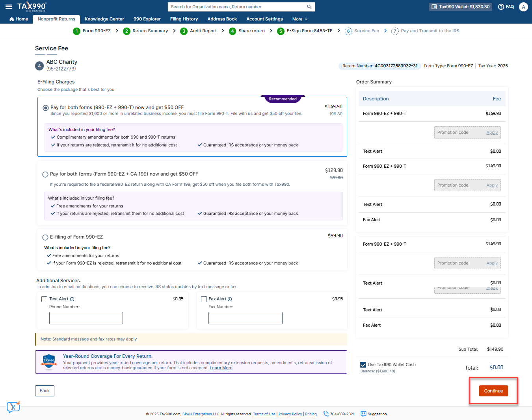Click the Return Number value
The image size is (532, 420).
(396, 66)
